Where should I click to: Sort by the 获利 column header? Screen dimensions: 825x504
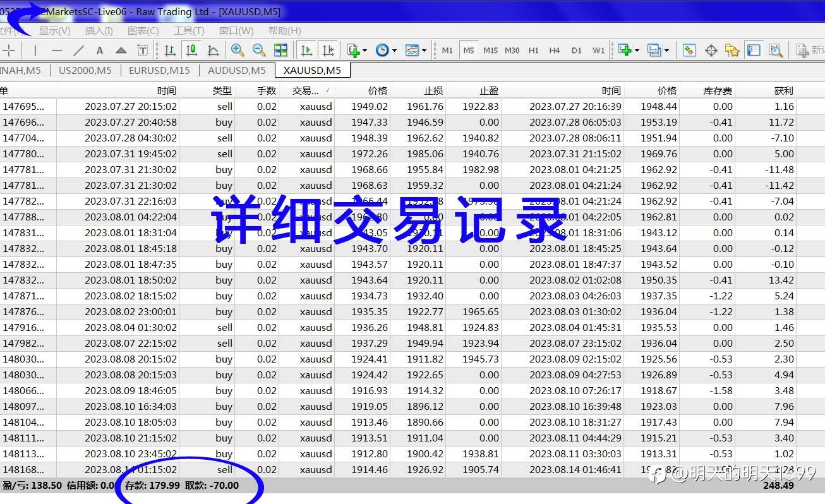[783, 91]
